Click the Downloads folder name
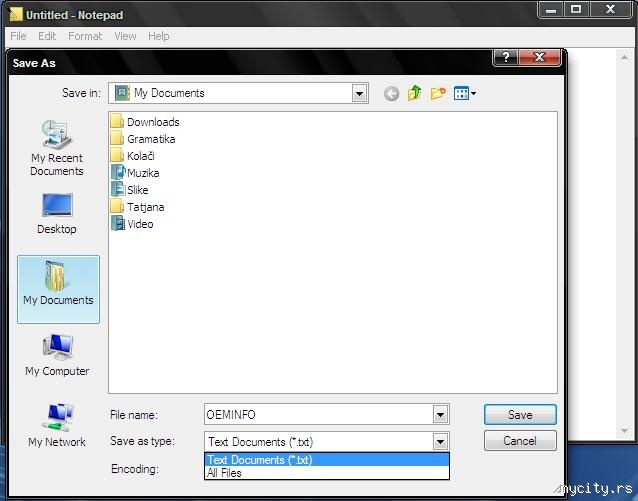This screenshot has height=501, width=638. point(153,122)
